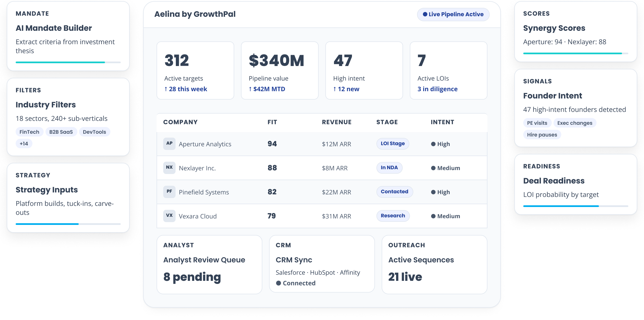The width and height of the screenshot is (644, 320).
Task: Click the Synergy Scores progress bar
Action: (576, 53)
